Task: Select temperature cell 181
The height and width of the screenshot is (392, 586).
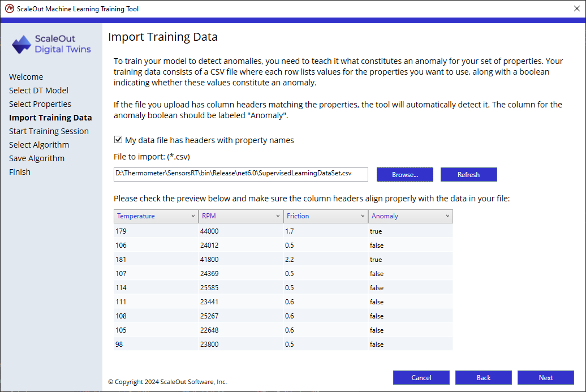Action: pyautogui.click(x=156, y=259)
